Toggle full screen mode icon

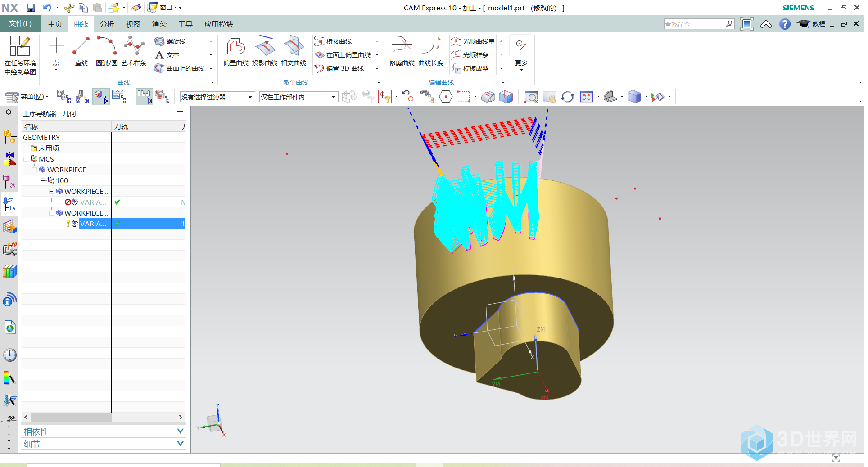point(747,24)
